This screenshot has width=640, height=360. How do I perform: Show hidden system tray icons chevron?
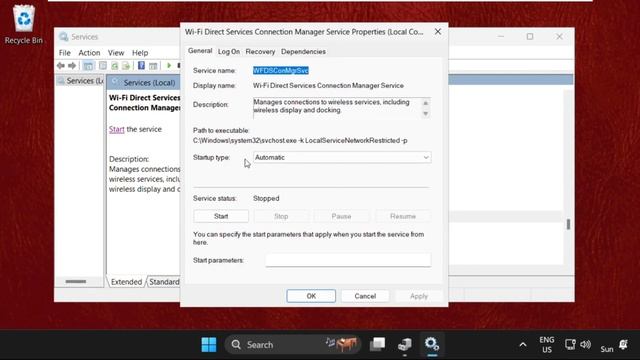point(522,345)
